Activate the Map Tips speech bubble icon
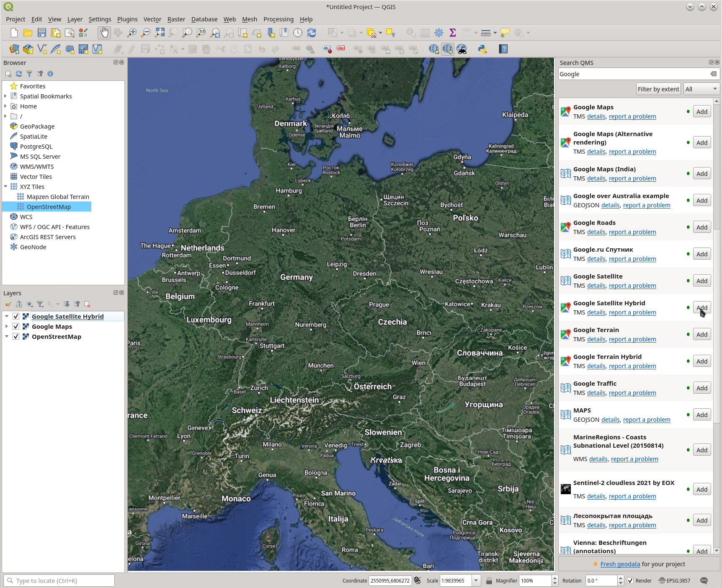This screenshot has height=588, width=722. 505,33
